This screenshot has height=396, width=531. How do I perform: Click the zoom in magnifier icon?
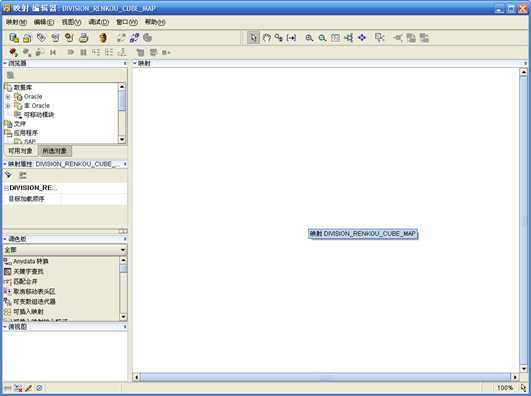point(309,38)
